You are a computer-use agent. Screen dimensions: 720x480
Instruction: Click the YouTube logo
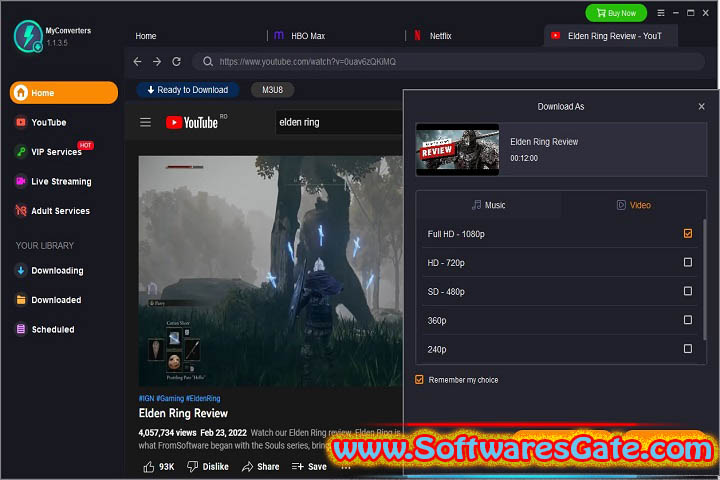[x=192, y=122]
